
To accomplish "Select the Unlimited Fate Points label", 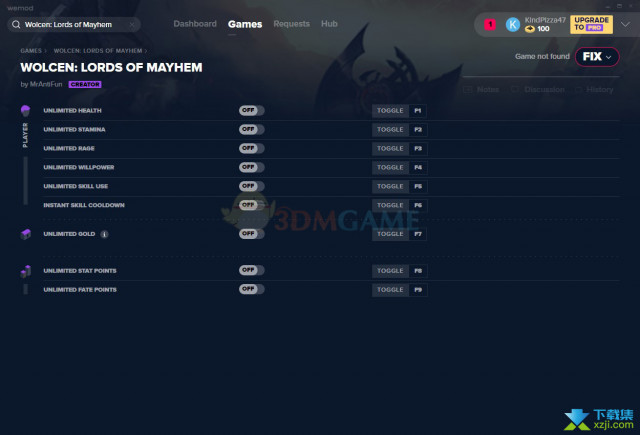I will click(80, 290).
